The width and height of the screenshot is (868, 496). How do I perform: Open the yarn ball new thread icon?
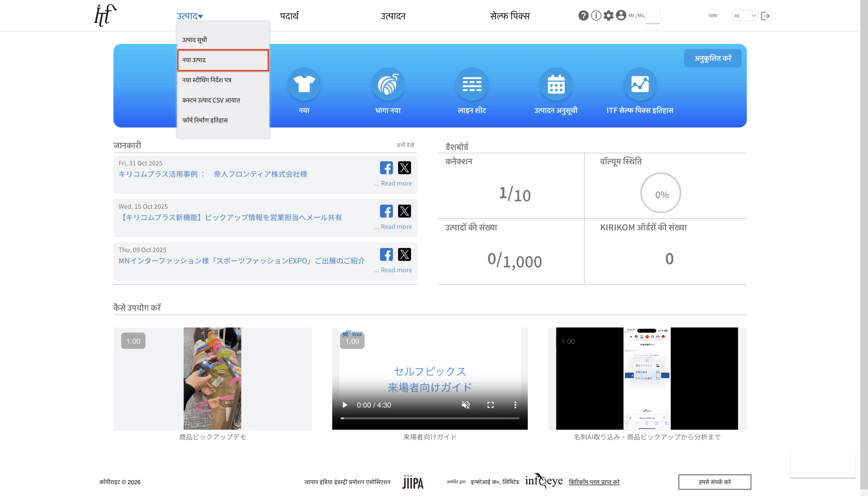[388, 84]
